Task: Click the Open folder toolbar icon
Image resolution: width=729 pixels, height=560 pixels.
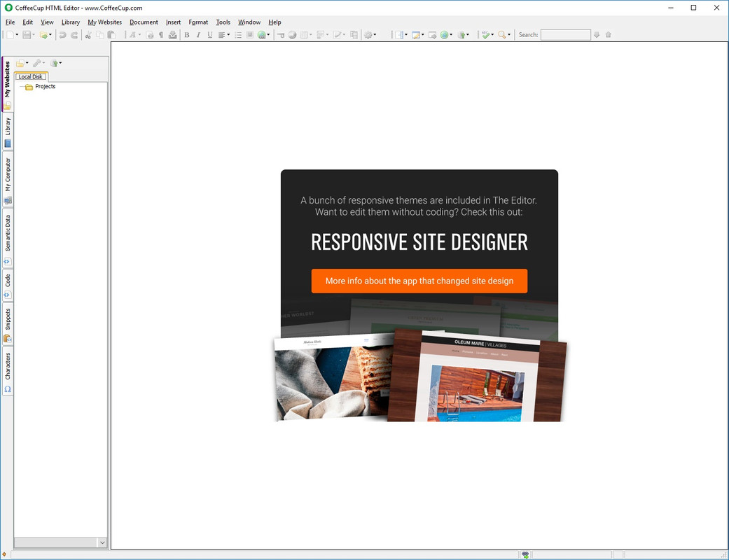Action: tap(43, 35)
